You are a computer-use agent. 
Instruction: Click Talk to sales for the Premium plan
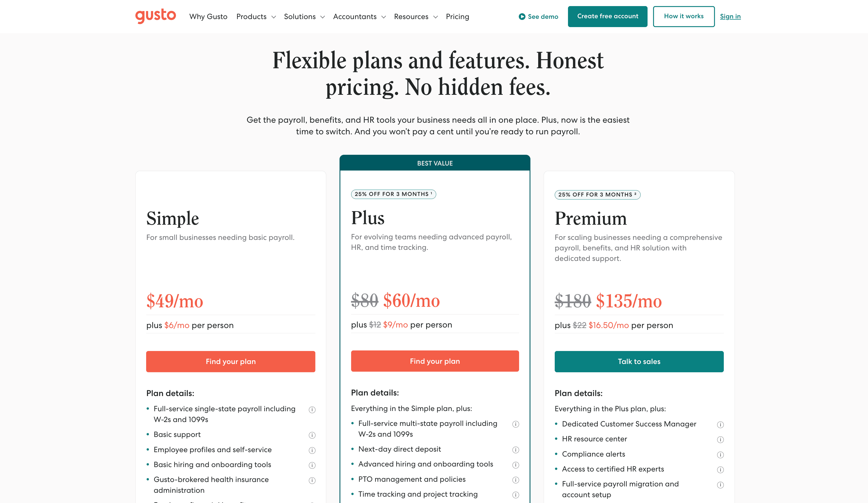pyautogui.click(x=639, y=361)
